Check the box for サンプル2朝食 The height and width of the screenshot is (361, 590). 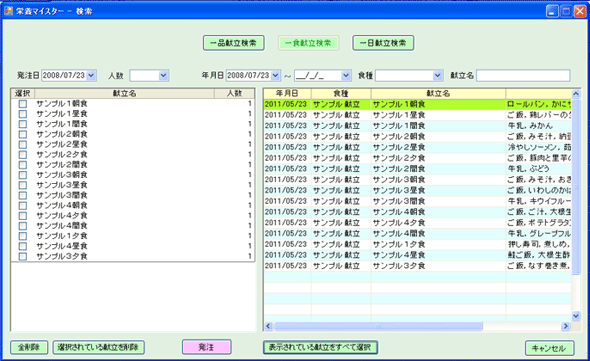23,134
